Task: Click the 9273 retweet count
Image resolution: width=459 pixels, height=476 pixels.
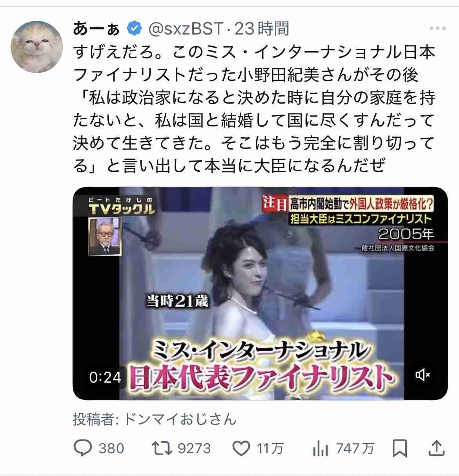Action: (x=194, y=448)
